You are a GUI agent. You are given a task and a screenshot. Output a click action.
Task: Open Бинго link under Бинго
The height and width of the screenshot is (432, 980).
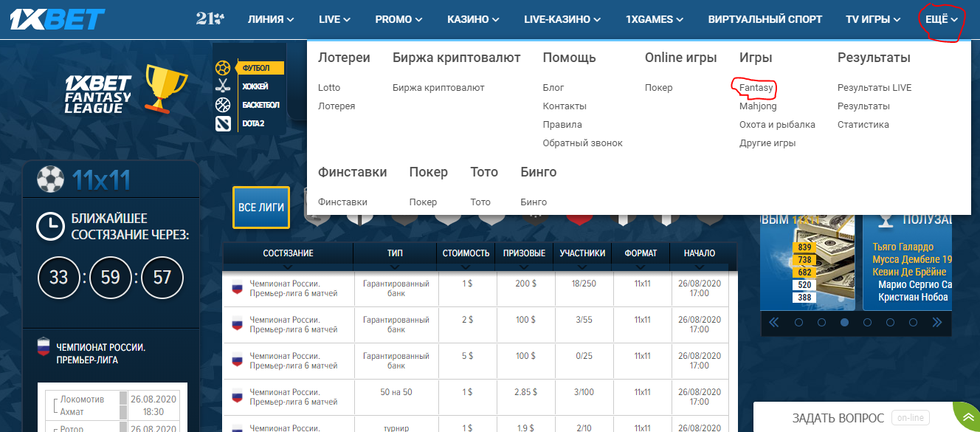coord(534,202)
